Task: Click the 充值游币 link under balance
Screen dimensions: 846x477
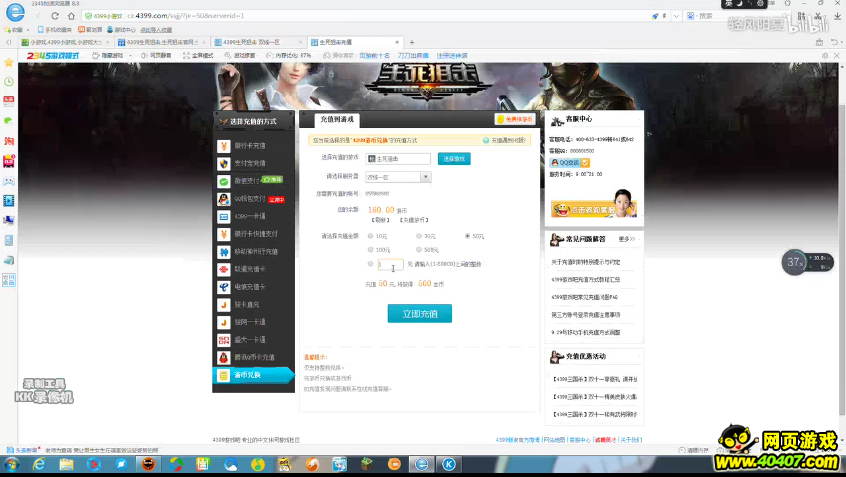Action: point(414,220)
